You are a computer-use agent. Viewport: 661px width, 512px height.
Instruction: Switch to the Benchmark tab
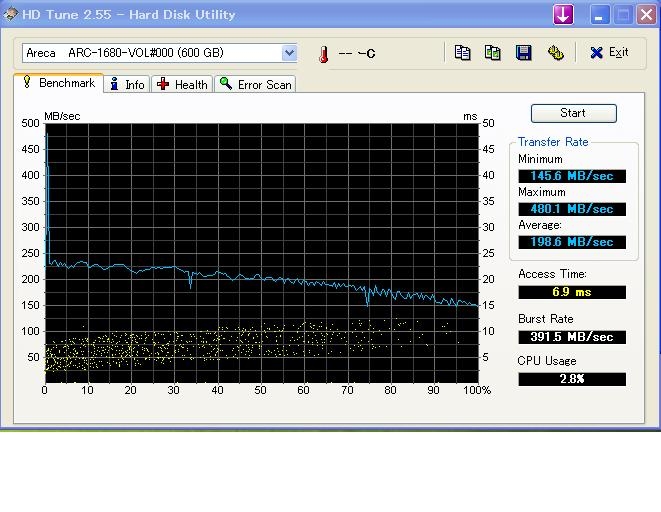[x=58, y=84]
